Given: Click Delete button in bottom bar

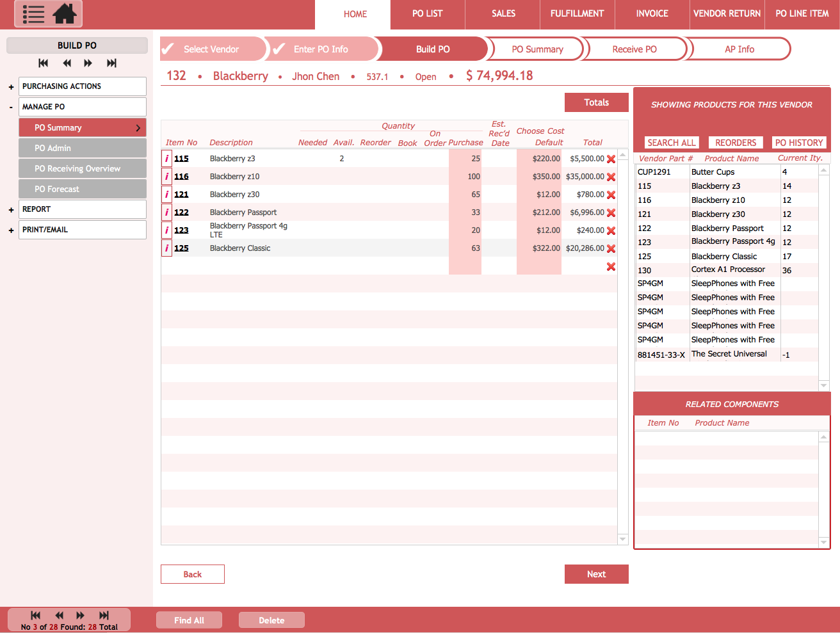Looking at the screenshot, I should tap(271, 620).
